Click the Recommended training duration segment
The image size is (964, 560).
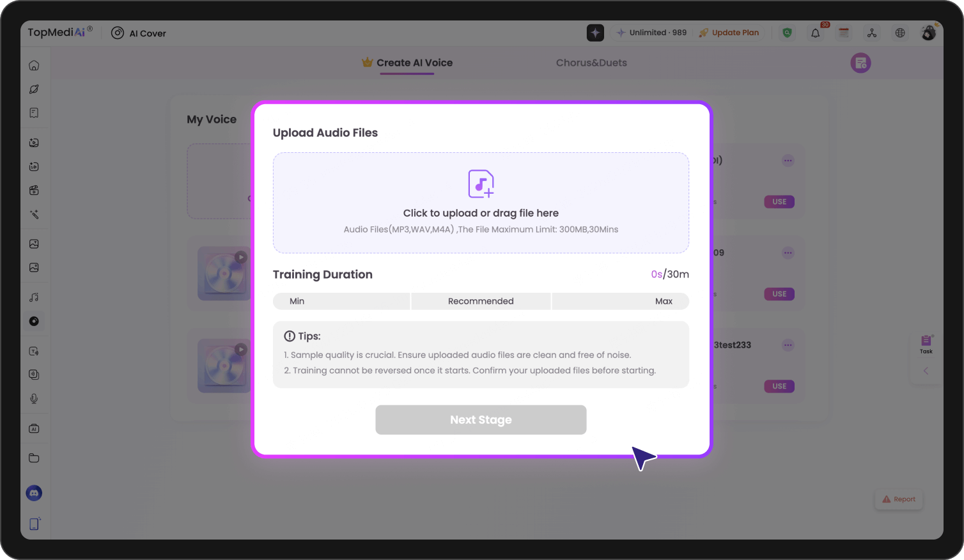click(x=481, y=301)
